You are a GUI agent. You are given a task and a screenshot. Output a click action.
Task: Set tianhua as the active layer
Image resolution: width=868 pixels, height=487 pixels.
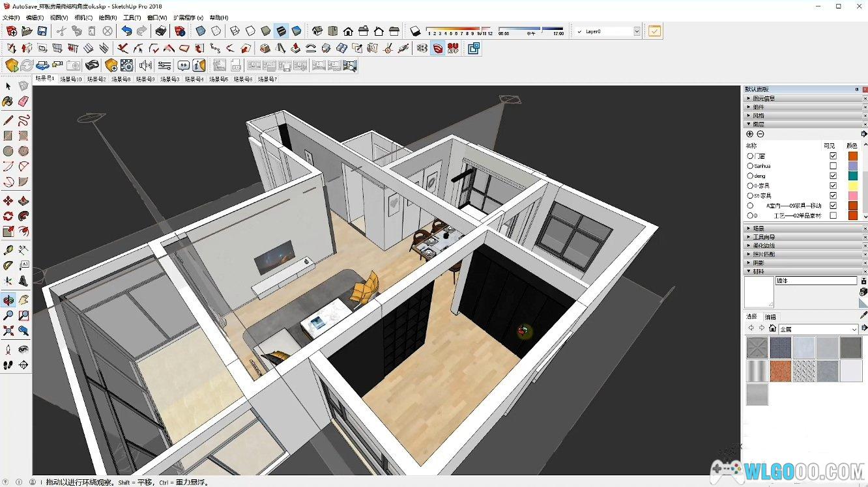click(x=750, y=166)
